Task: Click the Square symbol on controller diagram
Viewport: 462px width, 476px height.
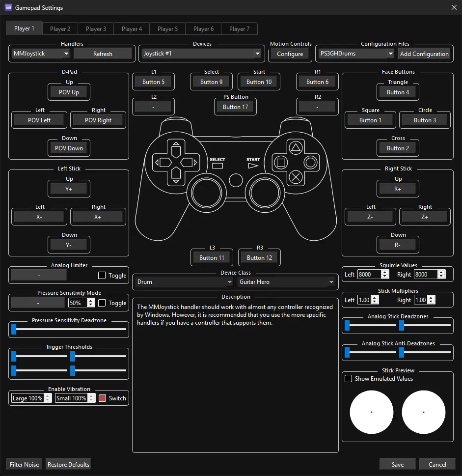Action: (280, 162)
